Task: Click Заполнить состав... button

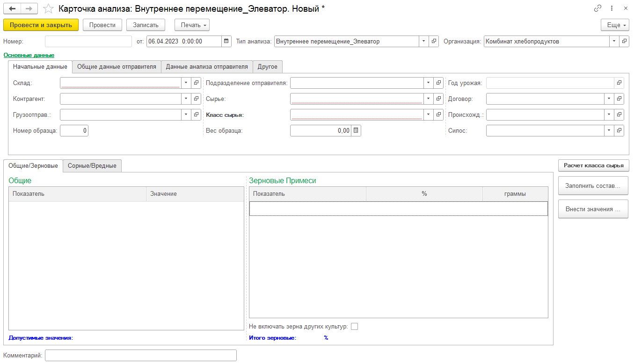Action: 593,186
